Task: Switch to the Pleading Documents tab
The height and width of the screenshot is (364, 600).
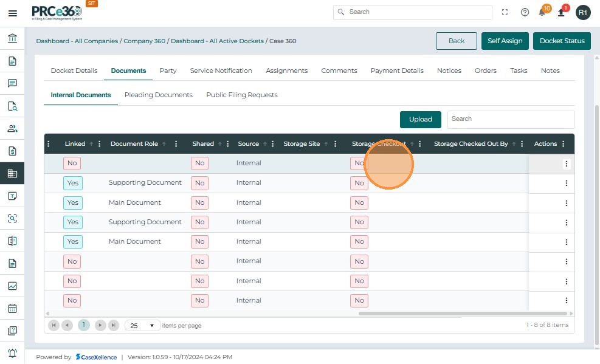Action: [x=158, y=95]
